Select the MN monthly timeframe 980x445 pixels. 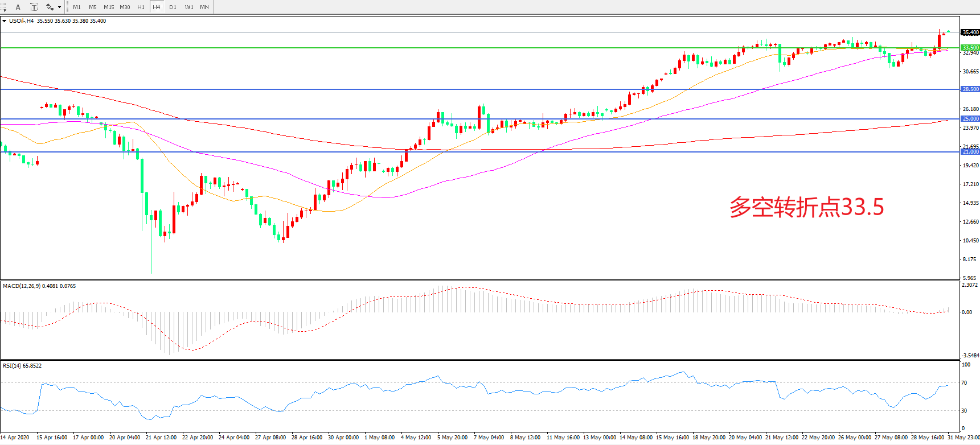point(204,7)
